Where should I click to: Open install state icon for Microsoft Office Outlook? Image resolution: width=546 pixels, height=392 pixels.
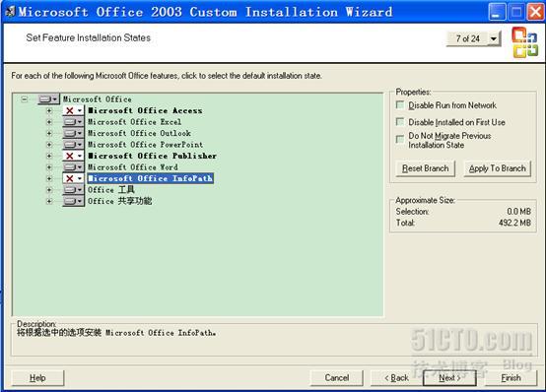click(x=74, y=133)
